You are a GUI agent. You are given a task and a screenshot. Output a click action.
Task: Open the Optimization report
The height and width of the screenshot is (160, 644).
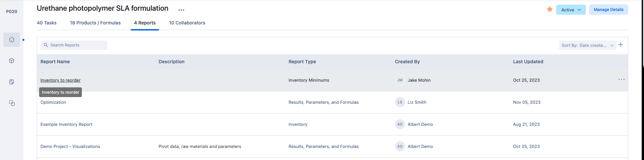coord(53,102)
